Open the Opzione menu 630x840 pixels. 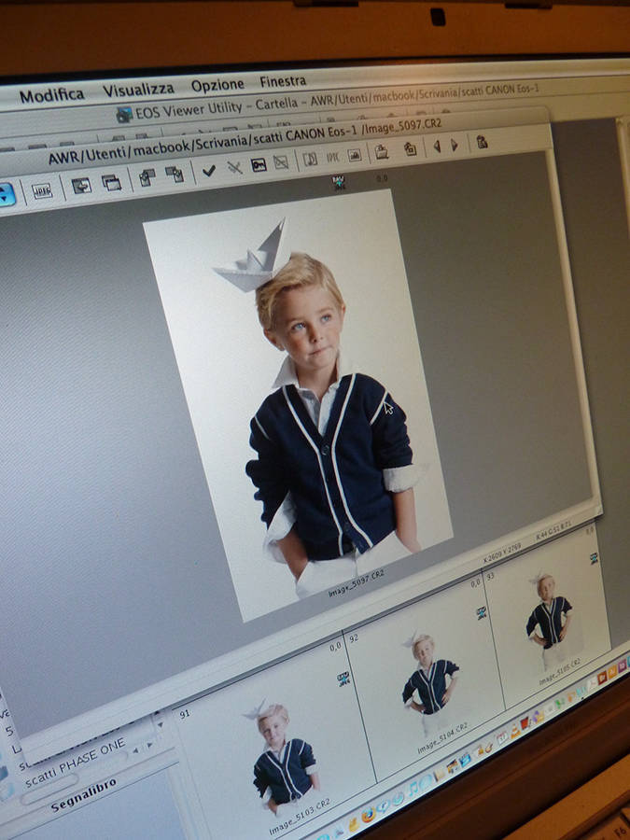tap(217, 85)
